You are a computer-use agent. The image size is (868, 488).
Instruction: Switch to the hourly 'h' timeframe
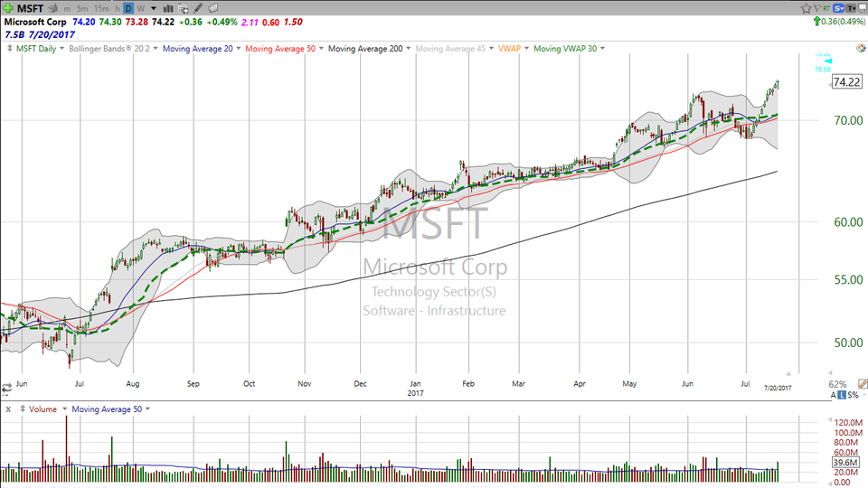pos(118,9)
